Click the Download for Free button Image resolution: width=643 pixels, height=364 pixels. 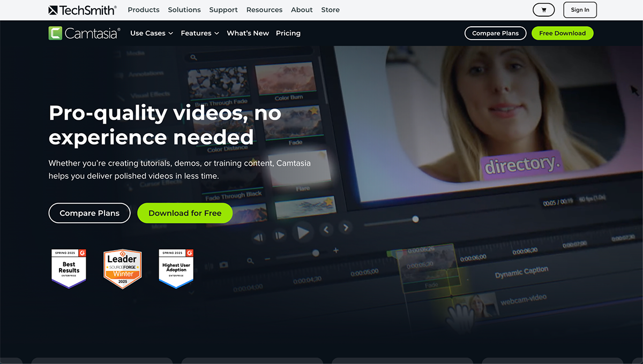[185, 213]
